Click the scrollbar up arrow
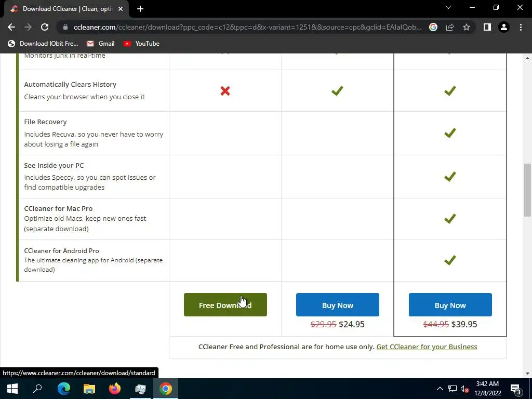This screenshot has width=532, height=399. [x=527, y=58]
